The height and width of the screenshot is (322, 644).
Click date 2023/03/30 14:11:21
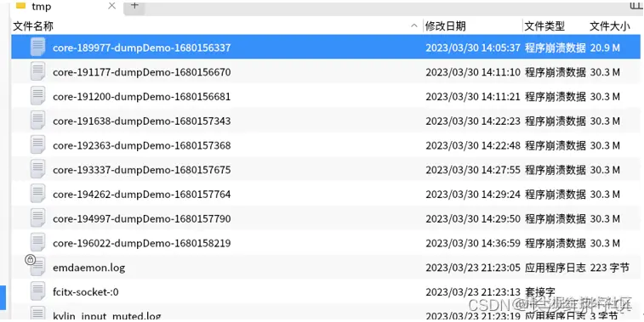(473, 96)
